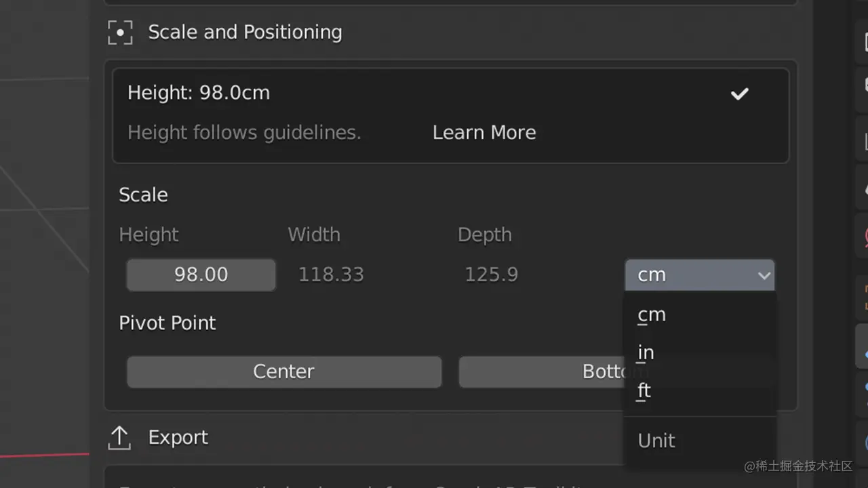Click the highlighted active properties tab icon
This screenshot has width=868, height=488.
pos(863,346)
